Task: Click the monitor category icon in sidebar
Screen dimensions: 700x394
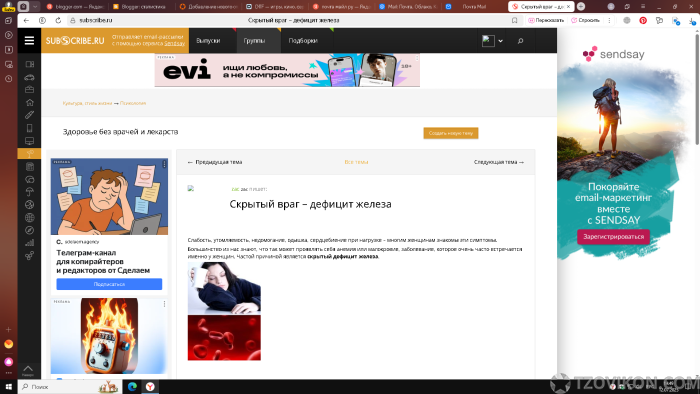Action: click(x=29, y=141)
